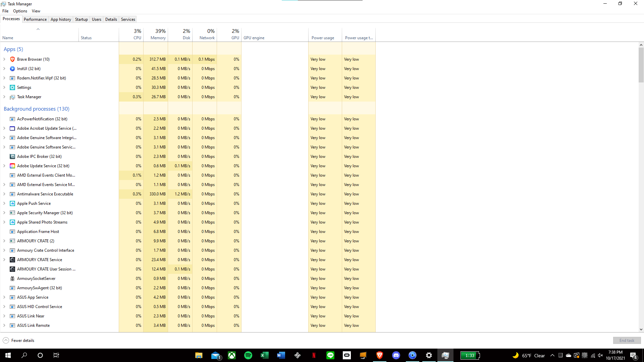
Task: Expand the ARMOURY CRATE (2) process group
Action: (4, 241)
